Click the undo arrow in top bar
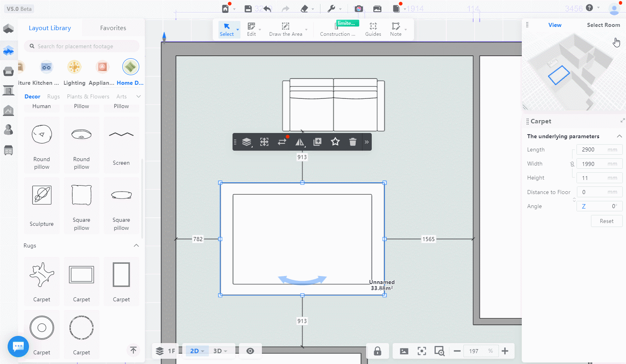 click(x=268, y=9)
